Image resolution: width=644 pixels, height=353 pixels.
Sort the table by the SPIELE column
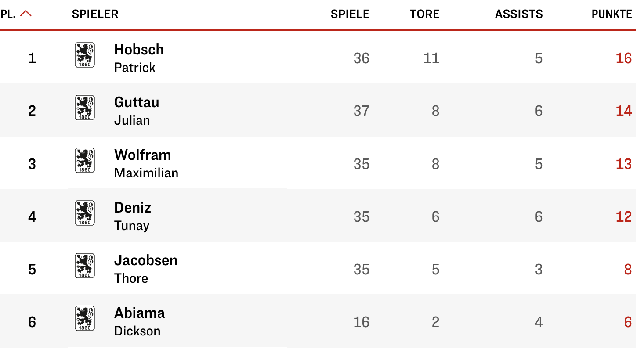pos(350,14)
